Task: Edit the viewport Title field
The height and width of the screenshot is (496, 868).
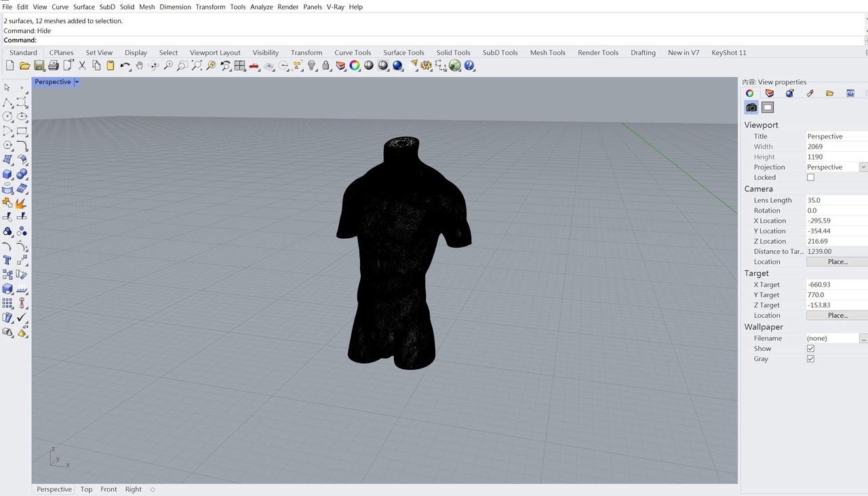Action: pos(837,136)
